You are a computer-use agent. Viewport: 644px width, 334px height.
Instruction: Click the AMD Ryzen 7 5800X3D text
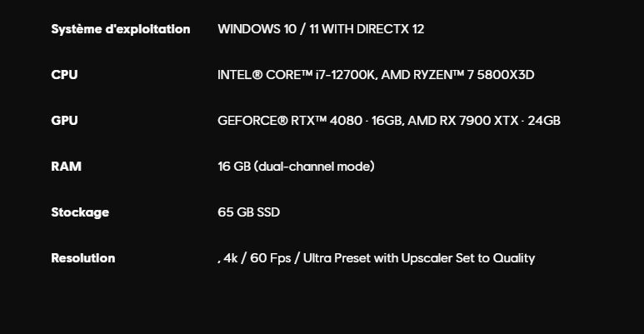pos(457,75)
